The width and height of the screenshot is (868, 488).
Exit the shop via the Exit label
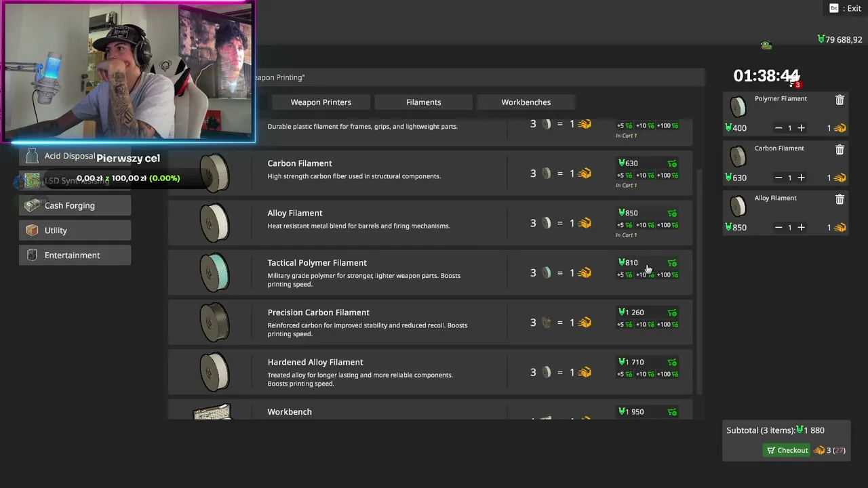[x=845, y=8]
